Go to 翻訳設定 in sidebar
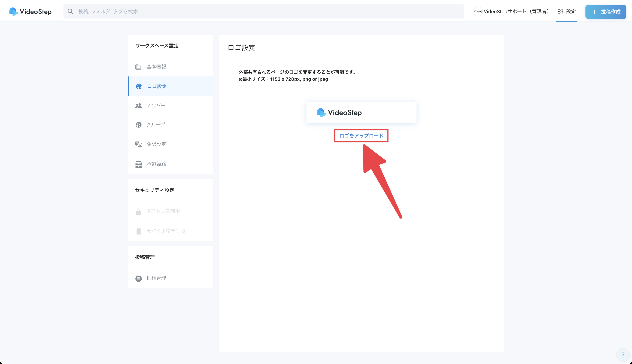Viewport: 632px width, 364px height. [x=156, y=144]
